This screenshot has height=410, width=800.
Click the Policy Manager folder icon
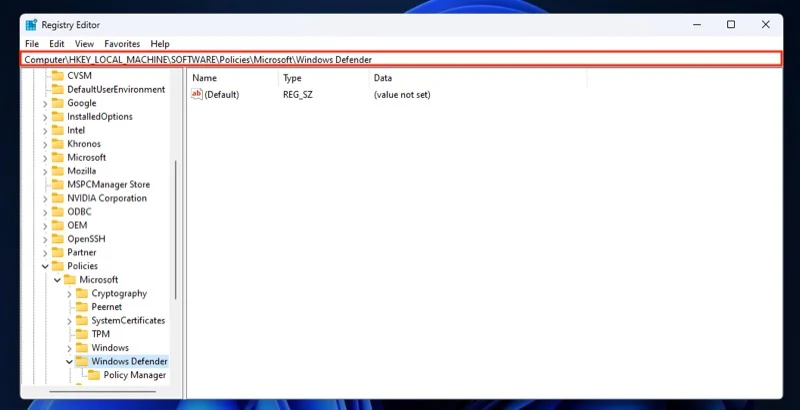pyautogui.click(x=94, y=375)
